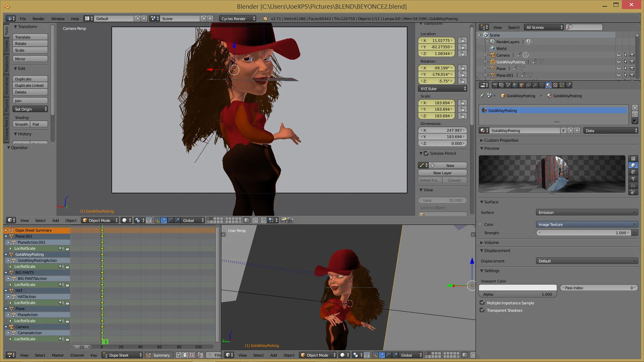Viewport: 644px width, 362px height.
Task: Click the OpenGL render camera icon
Action: 283,220
